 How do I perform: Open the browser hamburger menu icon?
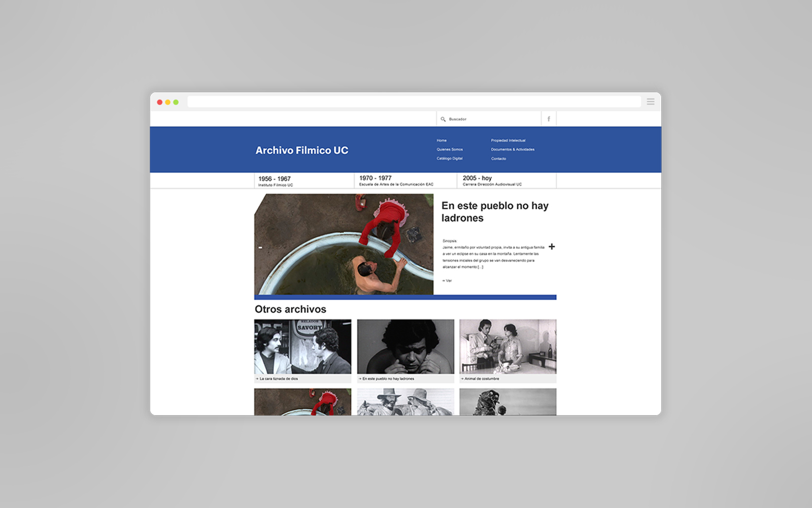tap(651, 102)
